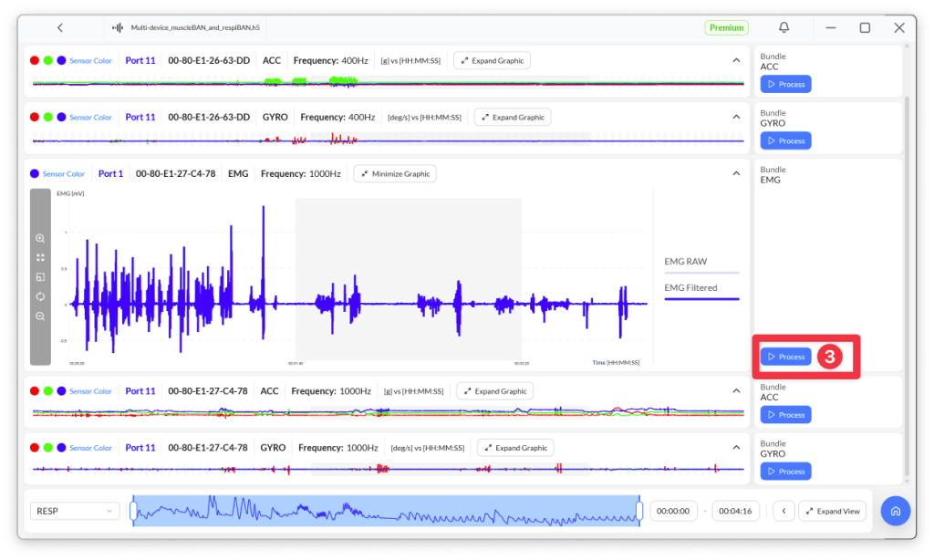
Task: Collapse the EMG Port 1 row chevron
Action: [736, 173]
